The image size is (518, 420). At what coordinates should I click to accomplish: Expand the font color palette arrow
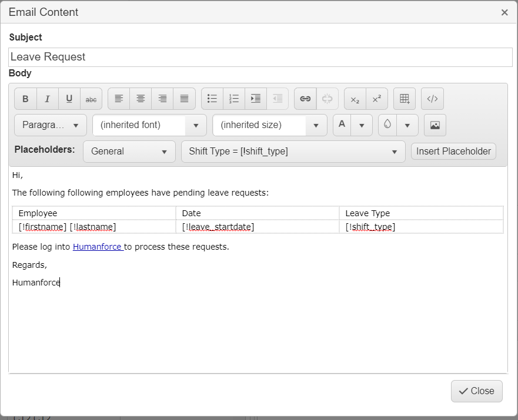pyautogui.click(x=362, y=125)
